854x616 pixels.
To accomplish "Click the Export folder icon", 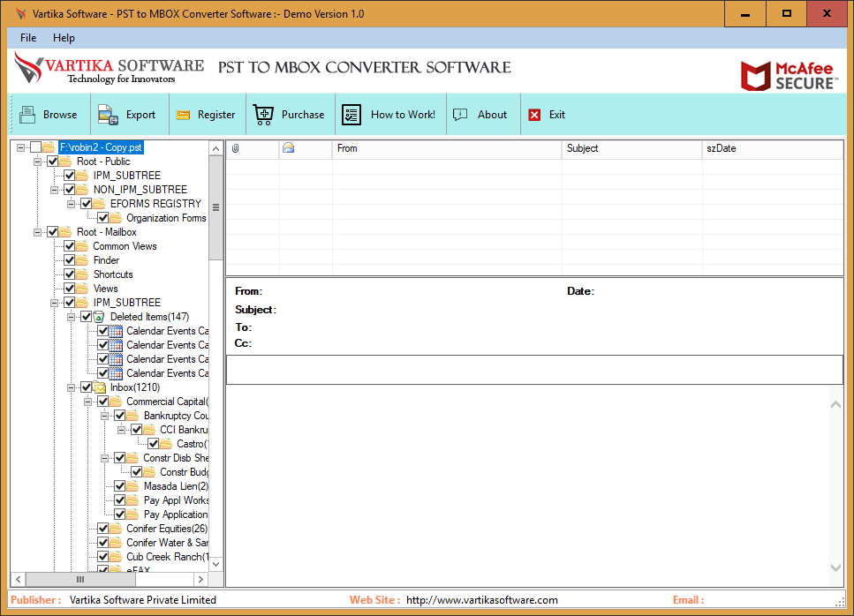I will [108, 115].
